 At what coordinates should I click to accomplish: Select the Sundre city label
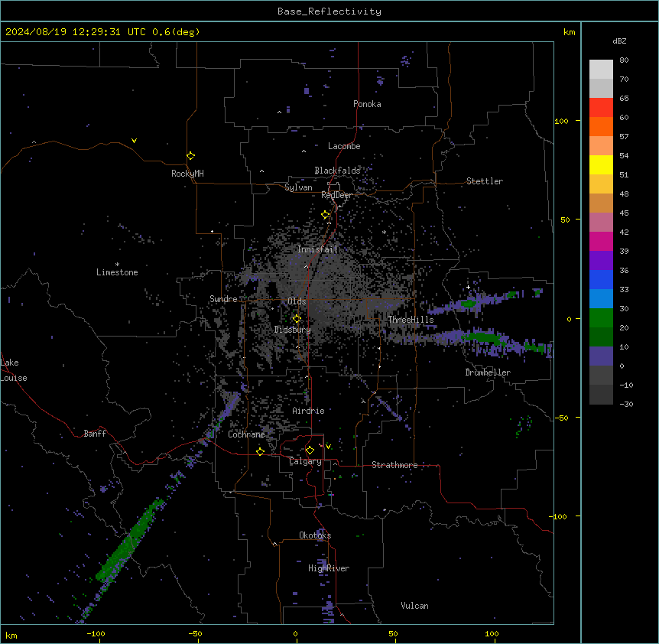point(223,299)
